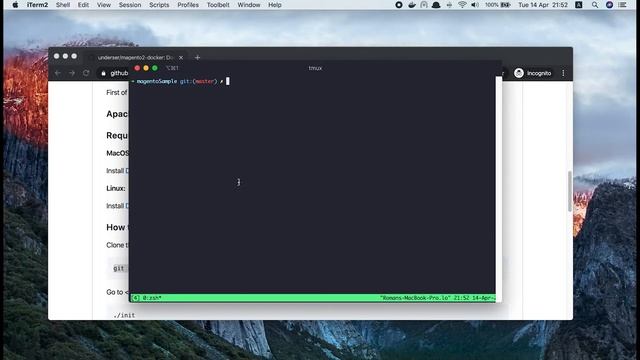Open the Toolbelt menu
This screenshot has height=360, width=640.
coord(218,5)
